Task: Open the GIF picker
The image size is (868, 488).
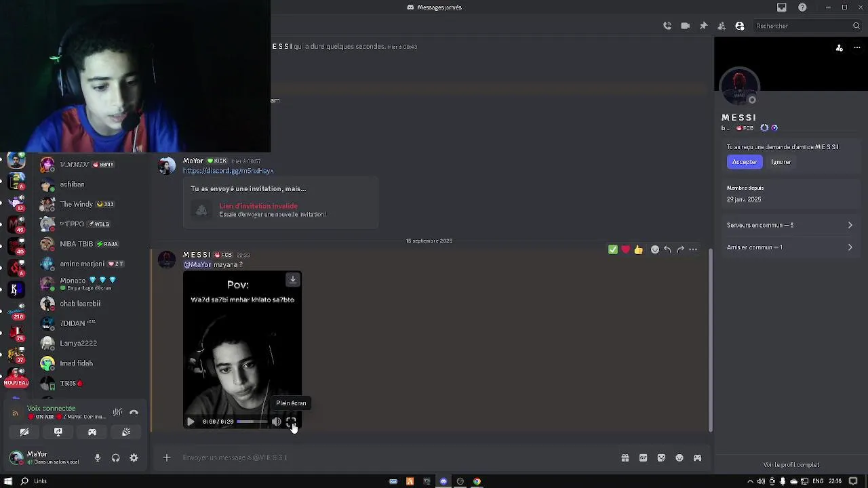Action: click(x=644, y=458)
